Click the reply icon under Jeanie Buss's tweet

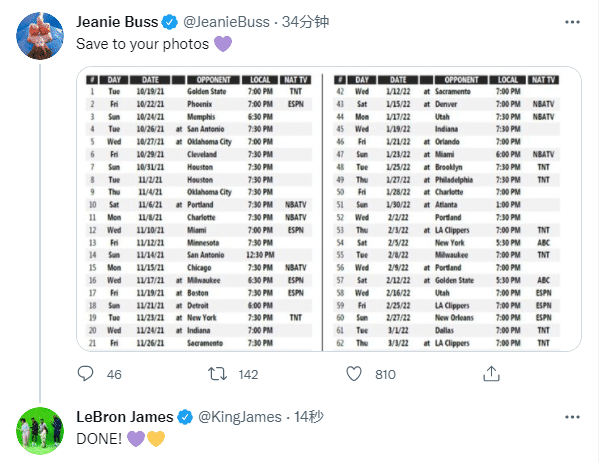85,374
